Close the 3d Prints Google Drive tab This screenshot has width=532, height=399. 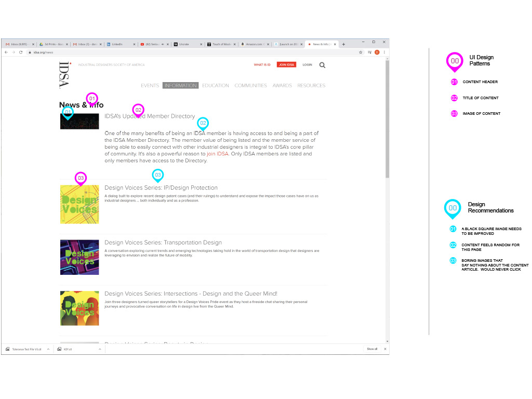pyautogui.click(x=67, y=44)
